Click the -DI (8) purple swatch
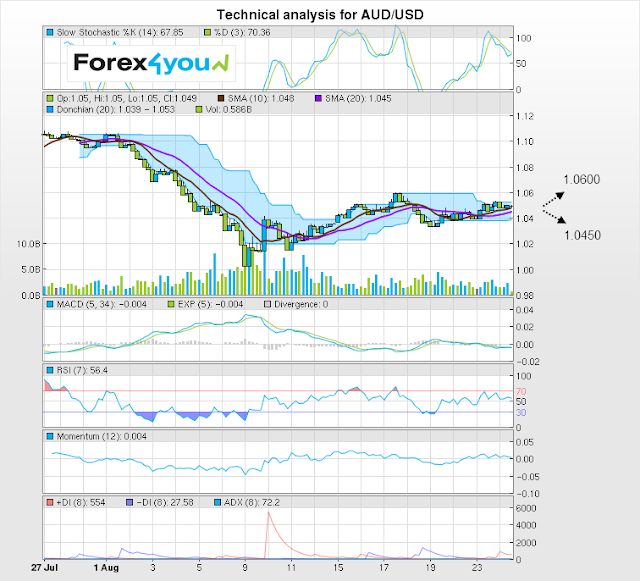Image resolution: width=640 pixels, height=581 pixels. point(130,503)
